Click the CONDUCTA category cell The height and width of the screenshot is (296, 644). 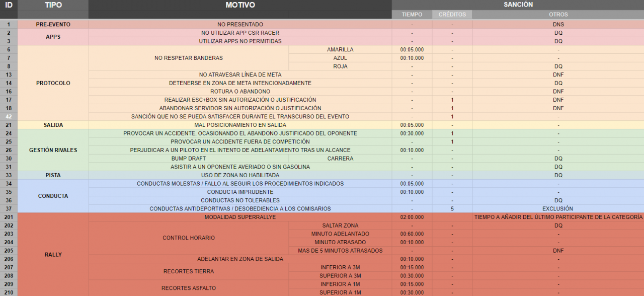click(x=53, y=196)
